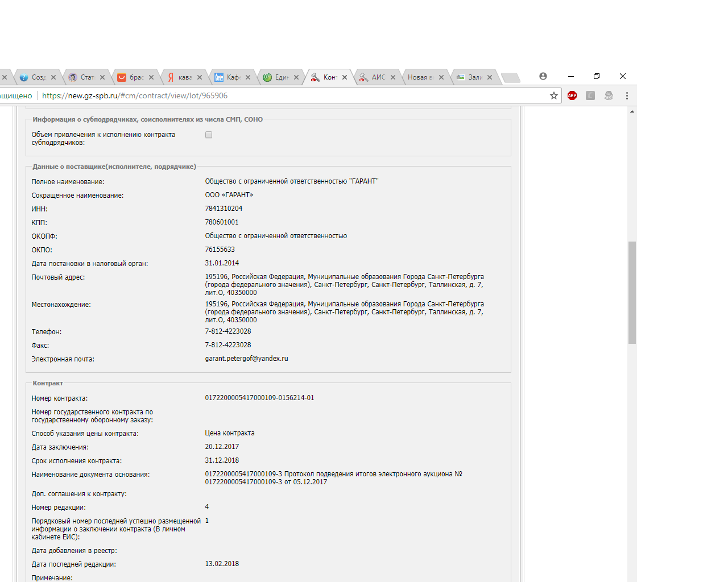The height and width of the screenshot is (582, 728).
Task: Open the 'Зали' browser tab
Action: click(475, 77)
